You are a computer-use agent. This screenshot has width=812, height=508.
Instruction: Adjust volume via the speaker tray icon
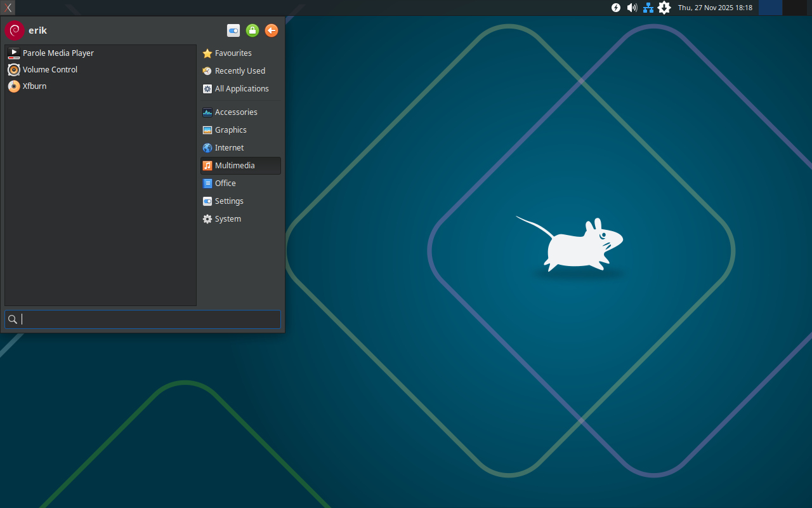(x=632, y=8)
